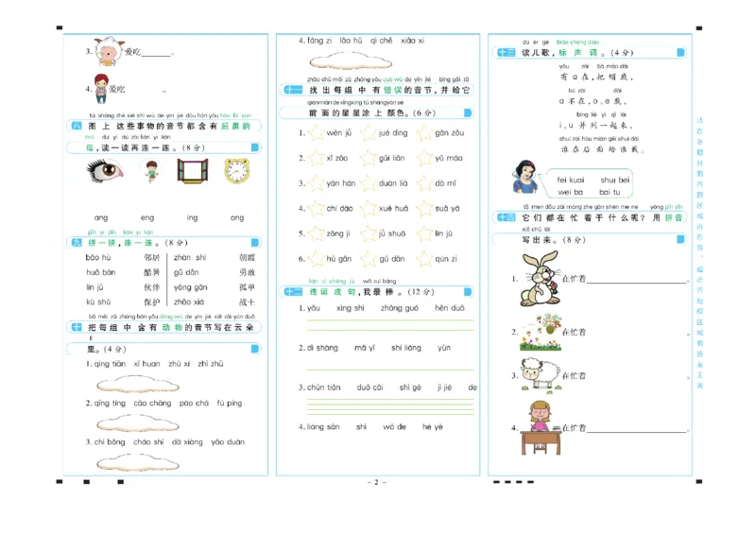Click the open window picture
The image size is (756, 535).
[193, 171]
